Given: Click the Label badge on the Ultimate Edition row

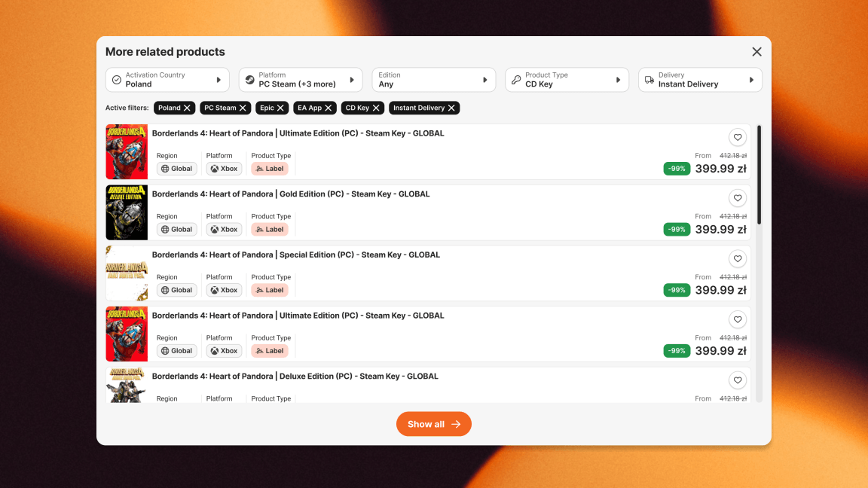Looking at the screenshot, I should click(270, 168).
